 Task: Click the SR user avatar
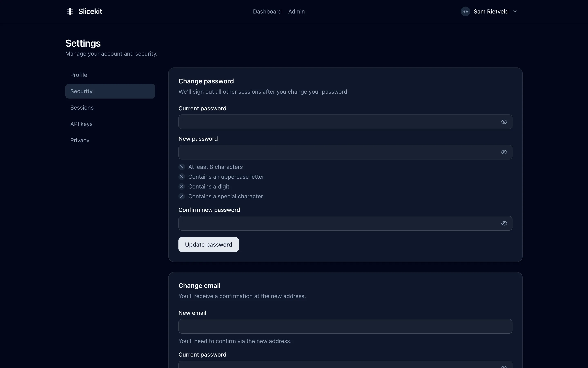tap(465, 11)
